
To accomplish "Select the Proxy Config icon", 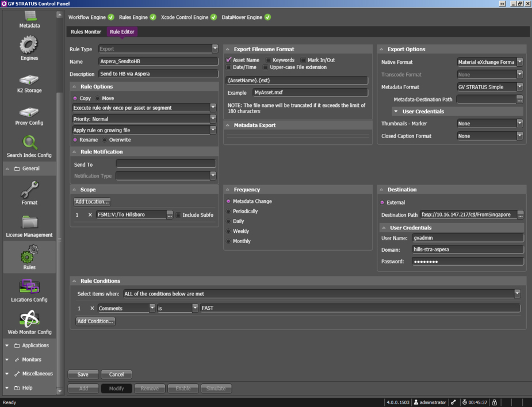I will 29,112.
